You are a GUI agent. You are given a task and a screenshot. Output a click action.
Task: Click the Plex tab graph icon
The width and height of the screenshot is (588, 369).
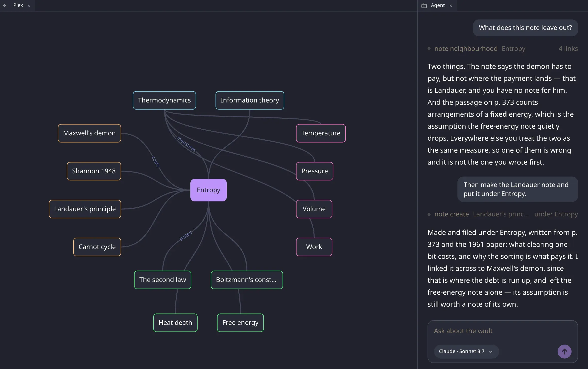[4, 5]
